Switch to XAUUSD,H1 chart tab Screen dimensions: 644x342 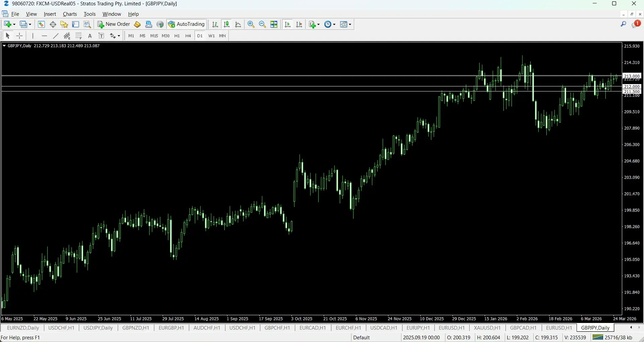[x=487, y=328]
